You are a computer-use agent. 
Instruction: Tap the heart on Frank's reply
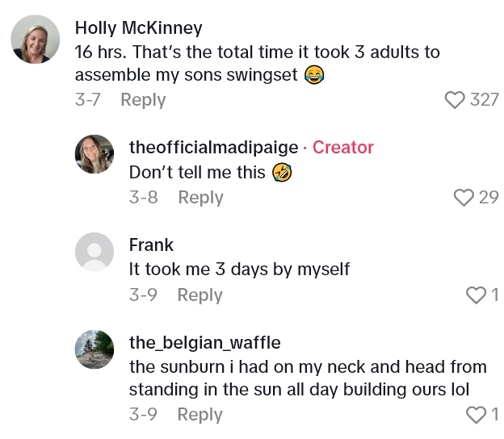477,296
